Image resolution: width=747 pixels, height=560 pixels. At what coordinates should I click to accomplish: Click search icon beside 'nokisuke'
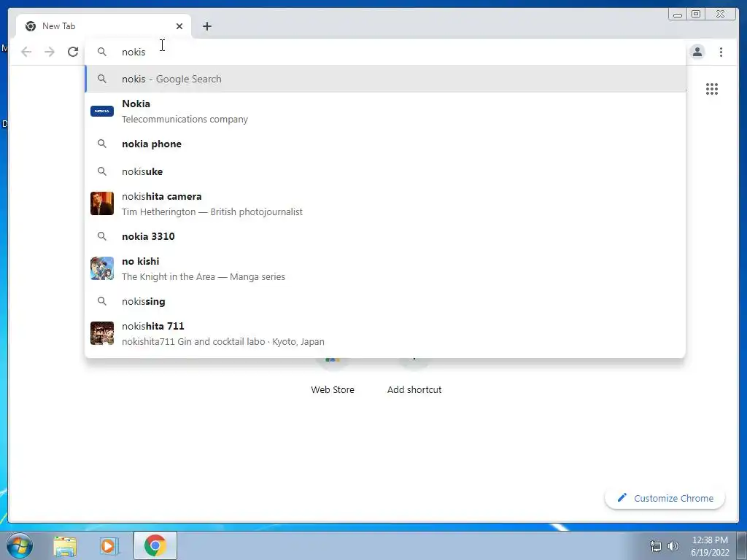click(102, 171)
